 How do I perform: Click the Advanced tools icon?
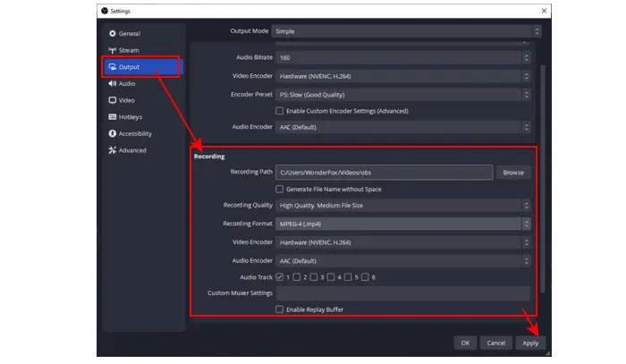pyautogui.click(x=112, y=150)
